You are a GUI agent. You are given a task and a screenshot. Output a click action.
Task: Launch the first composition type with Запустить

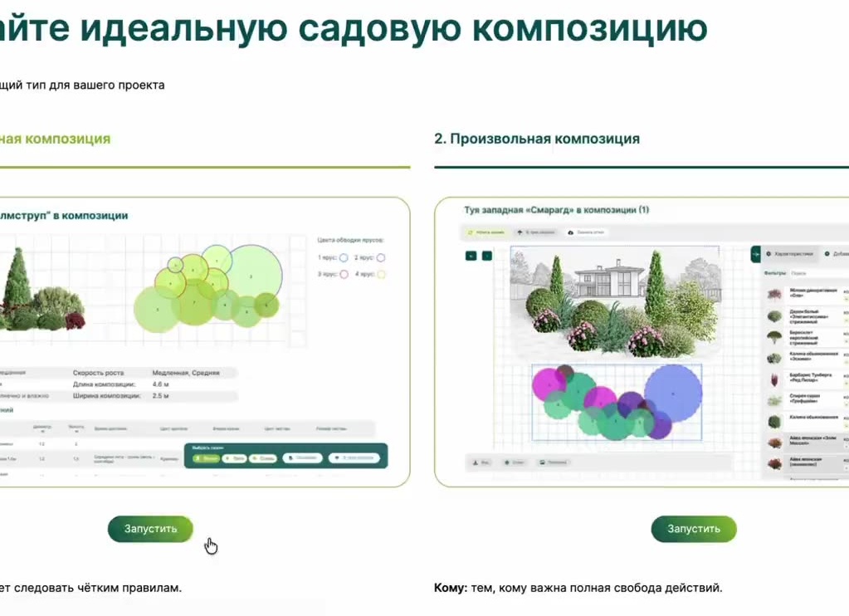tap(150, 529)
